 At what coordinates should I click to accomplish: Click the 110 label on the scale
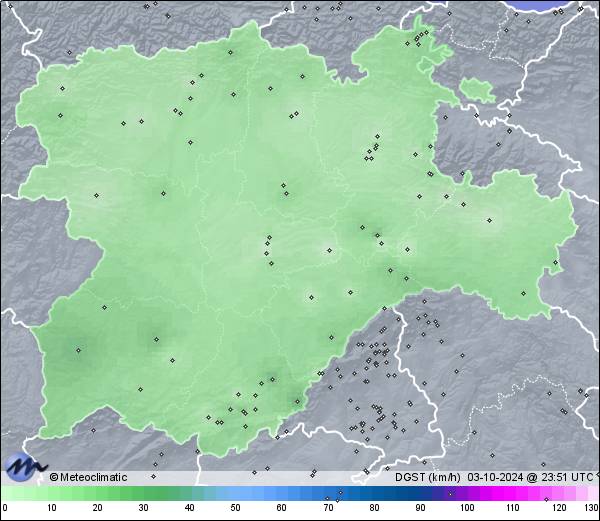(x=513, y=508)
